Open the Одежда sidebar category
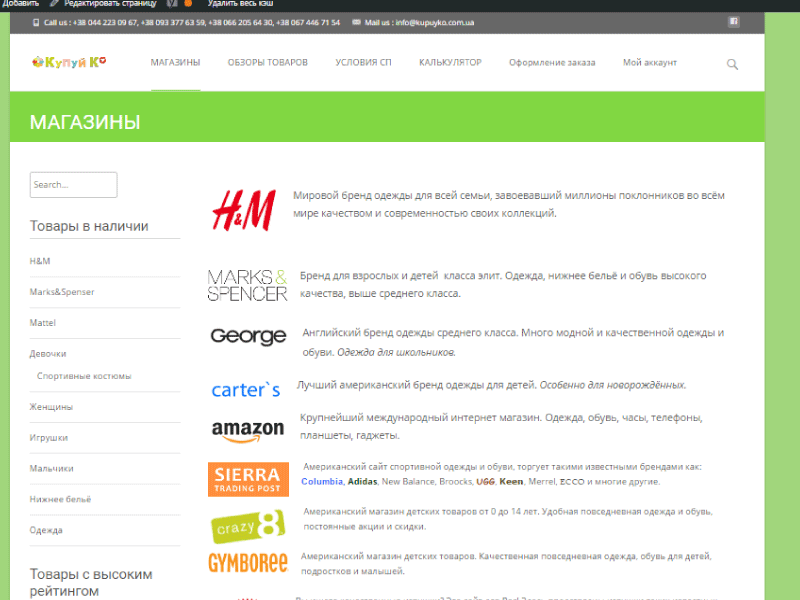 [x=46, y=530]
